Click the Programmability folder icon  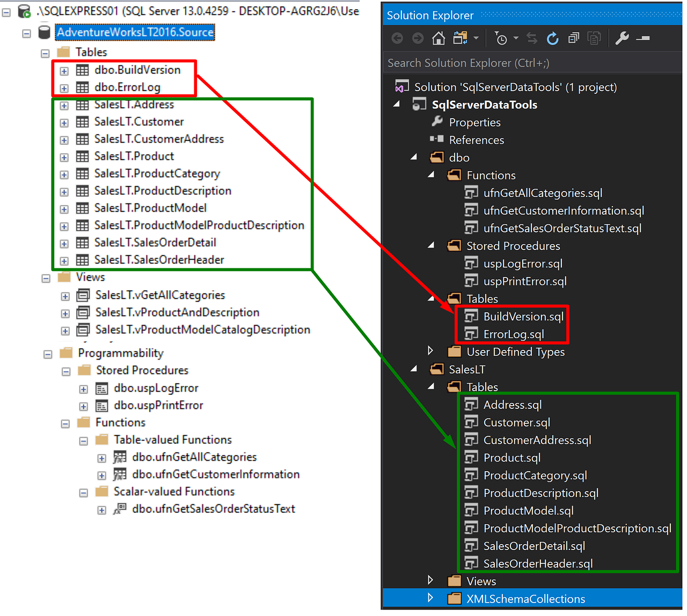(x=66, y=353)
